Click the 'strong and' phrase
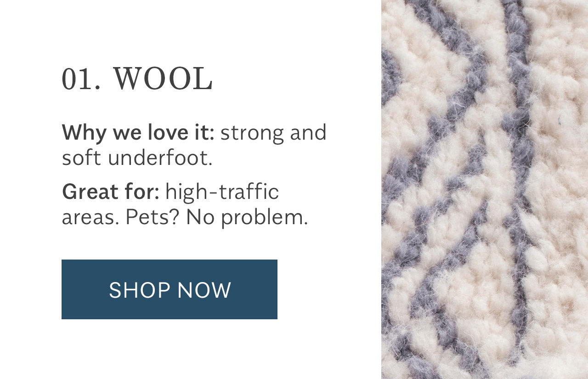The image size is (588, 379). 273,133
